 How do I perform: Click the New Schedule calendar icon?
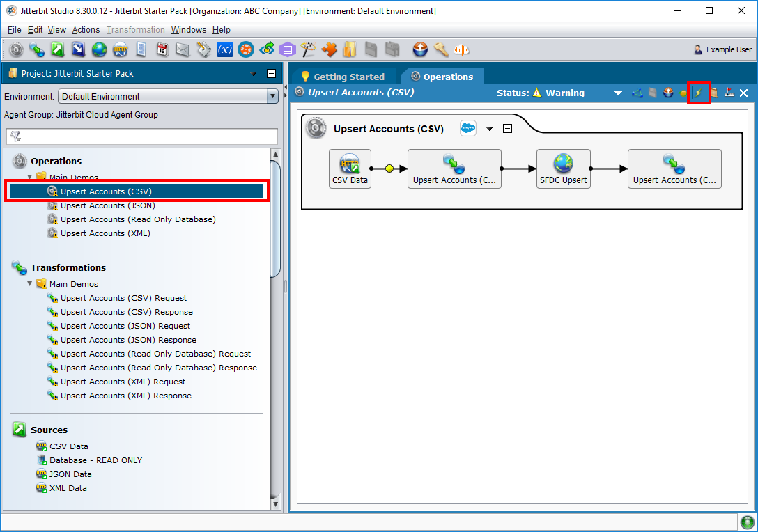tap(162, 49)
